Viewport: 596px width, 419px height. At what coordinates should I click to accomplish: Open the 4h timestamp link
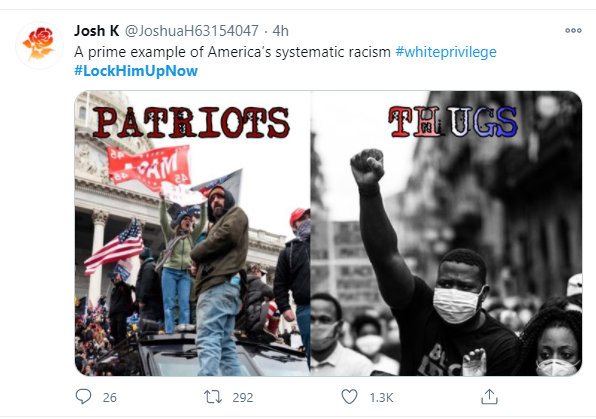click(x=281, y=31)
